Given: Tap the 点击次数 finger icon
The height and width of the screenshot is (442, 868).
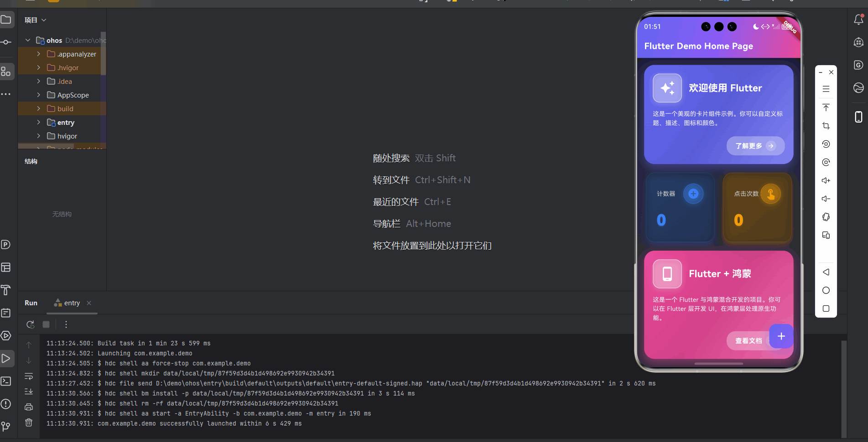Looking at the screenshot, I should pyautogui.click(x=771, y=194).
